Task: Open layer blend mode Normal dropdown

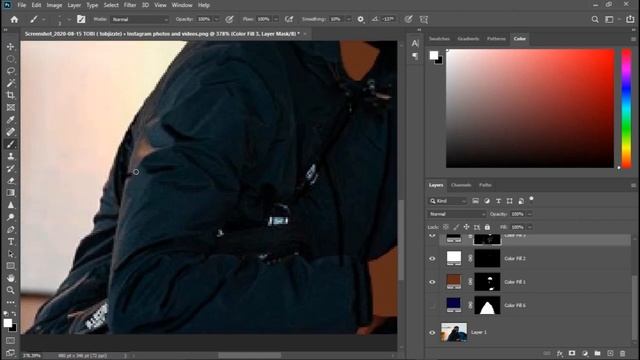Action: pyautogui.click(x=457, y=214)
